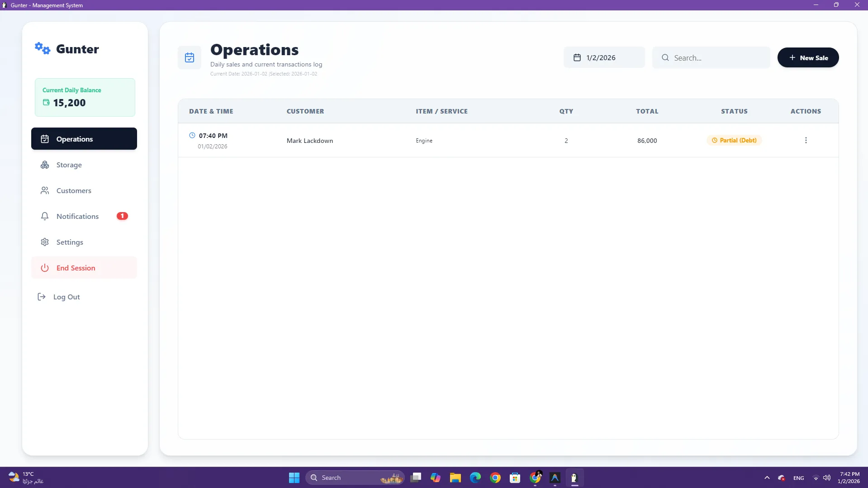Focus the Search transactions field
Image resolution: width=868 pixels, height=488 pixels.
711,57
